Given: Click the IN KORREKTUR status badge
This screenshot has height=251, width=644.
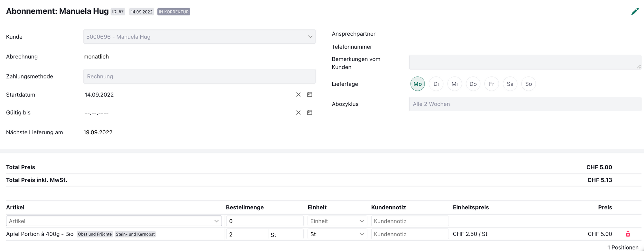Looking at the screenshot, I should [174, 12].
